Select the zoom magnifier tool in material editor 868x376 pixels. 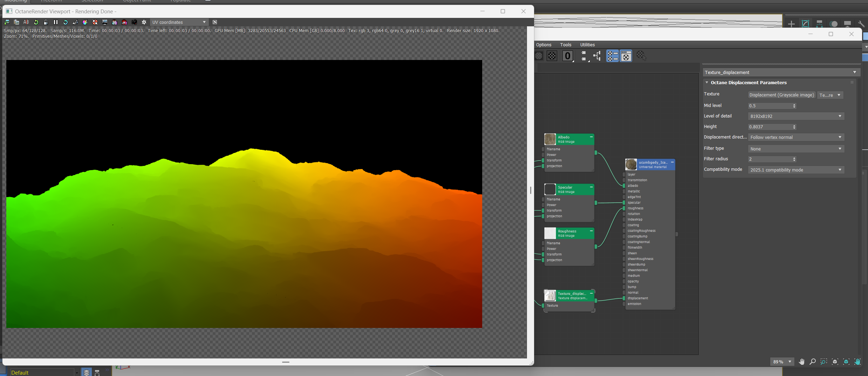[x=813, y=362]
